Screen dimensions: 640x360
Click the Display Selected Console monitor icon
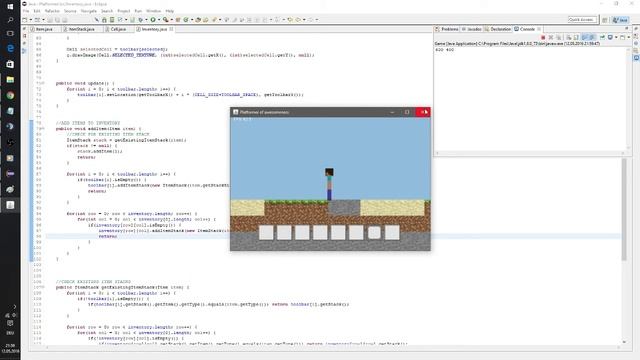tap(610, 37)
